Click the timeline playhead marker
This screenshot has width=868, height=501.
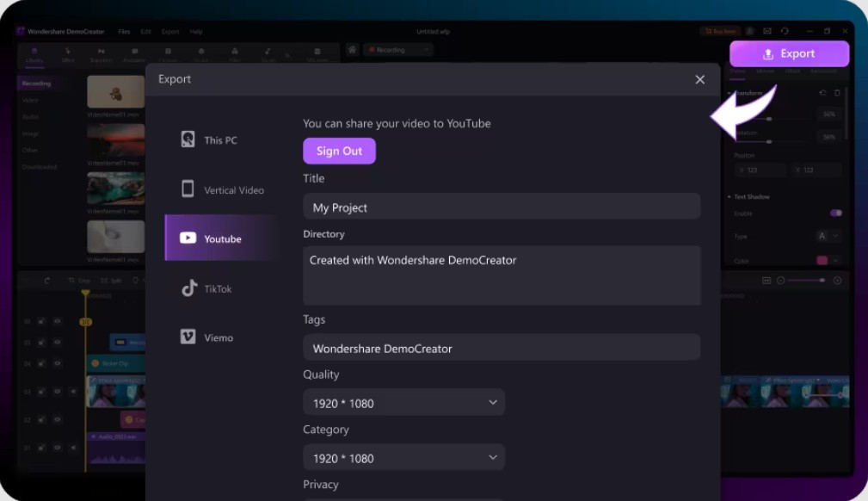[x=84, y=293]
